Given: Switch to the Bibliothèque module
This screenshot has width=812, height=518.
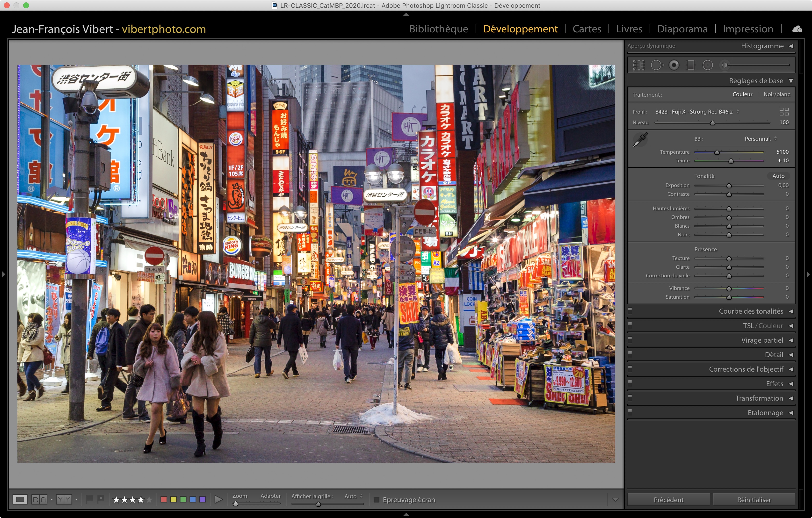Looking at the screenshot, I should [x=438, y=29].
